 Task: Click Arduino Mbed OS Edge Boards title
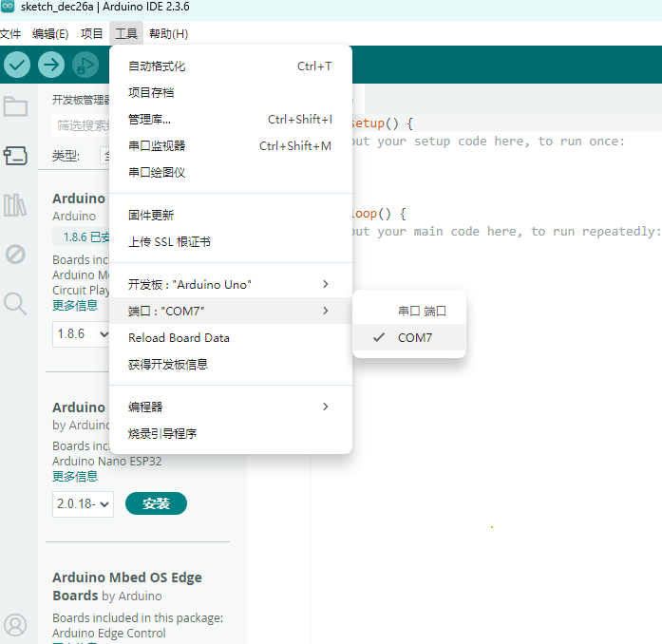click(126, 586)
